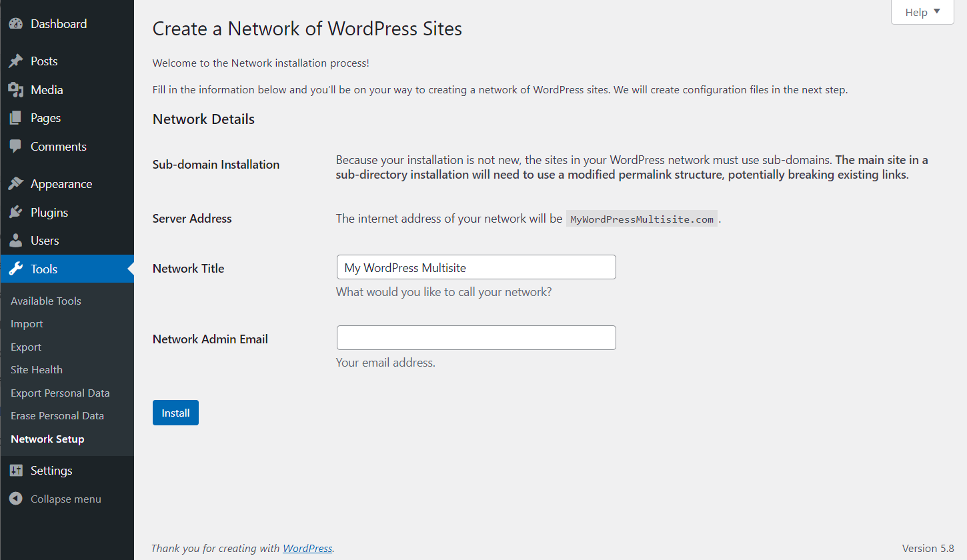Image resolution: width=967 pixels, height=560 pixels.
Task: Click the Sub-domain Installation label
Action: (x=216, y=165)
